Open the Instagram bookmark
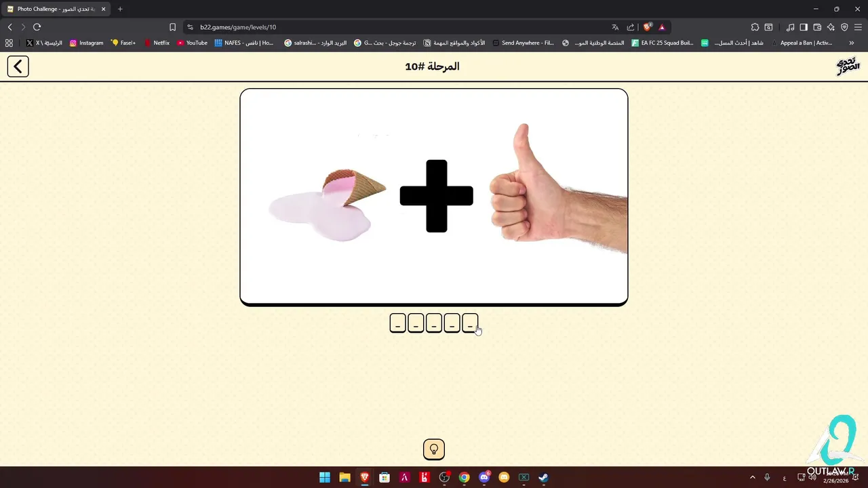The height and width of the screenshot is (488, 868). pos(87,43)
